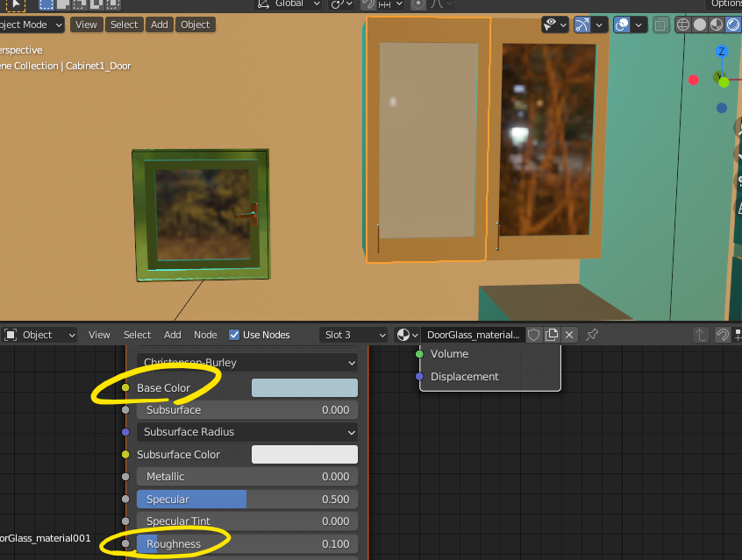Click the red negative X axis dot

pyautogui.click(x=693, y=80)
